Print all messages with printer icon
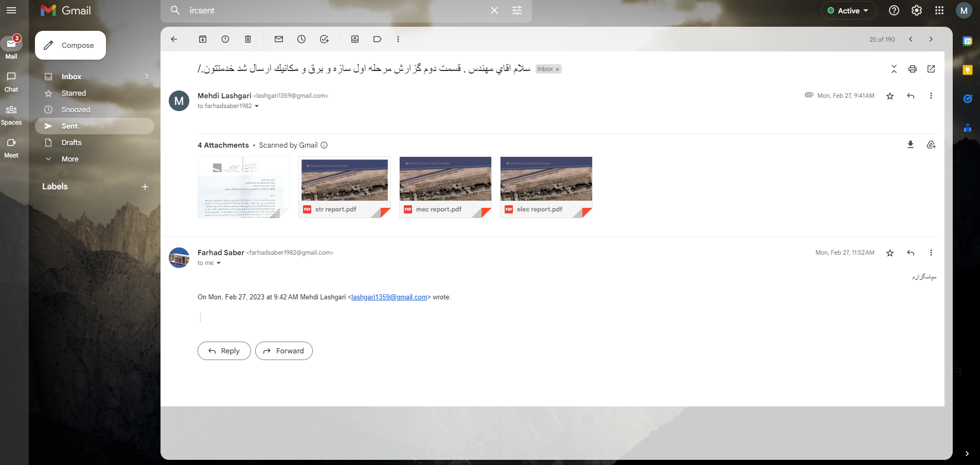 (x=912, y=69)
